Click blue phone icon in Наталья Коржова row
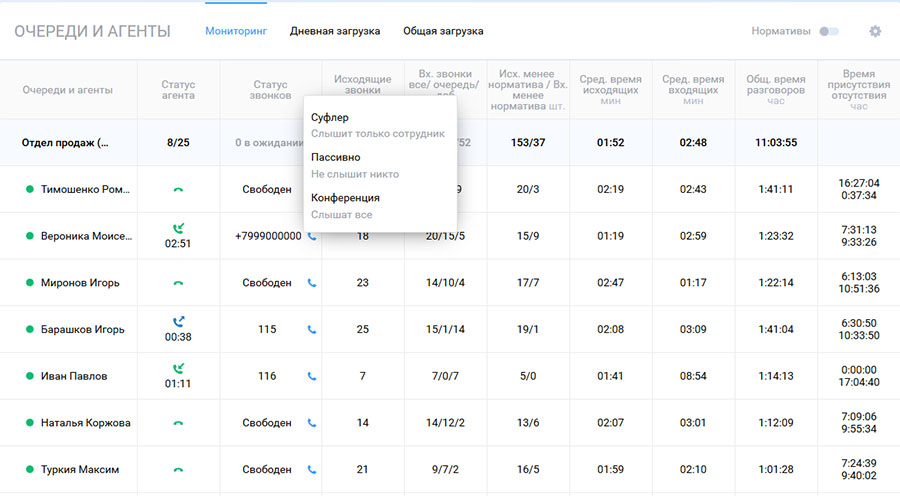 pos(312,423)
